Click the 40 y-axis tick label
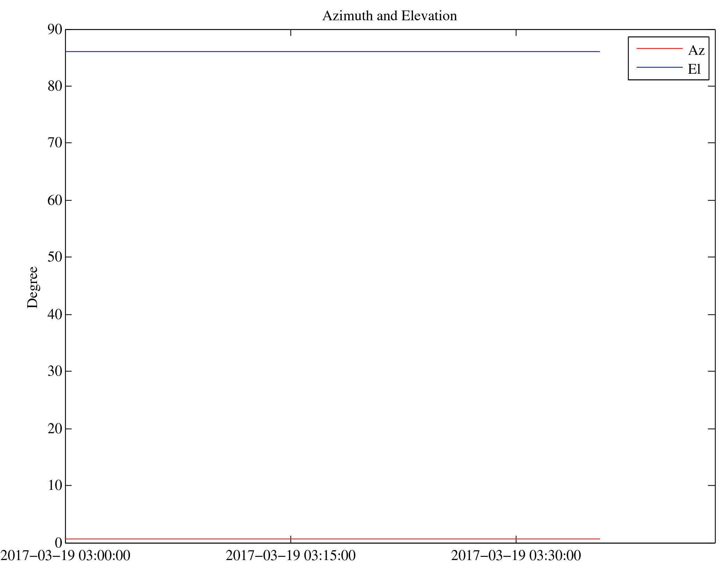This screenshot has height=588, width=725. coord(55,314)
